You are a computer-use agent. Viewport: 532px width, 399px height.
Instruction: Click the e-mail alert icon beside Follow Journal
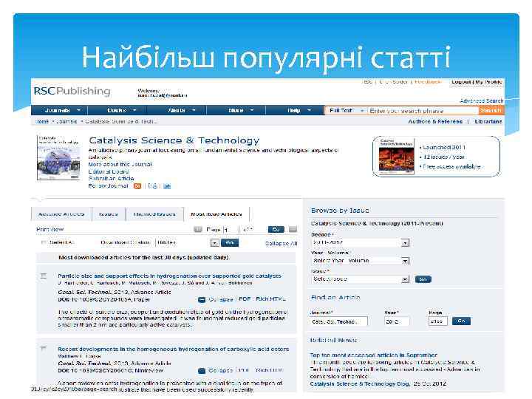[x=153, y=186]
